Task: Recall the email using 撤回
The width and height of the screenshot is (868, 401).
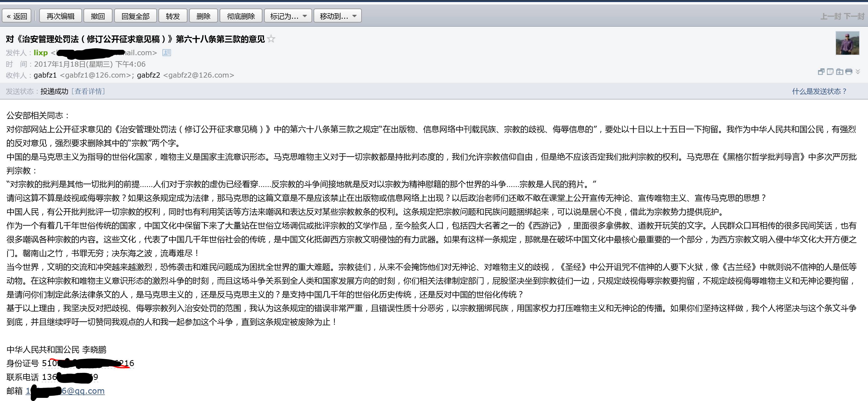Action: [98, 15]
